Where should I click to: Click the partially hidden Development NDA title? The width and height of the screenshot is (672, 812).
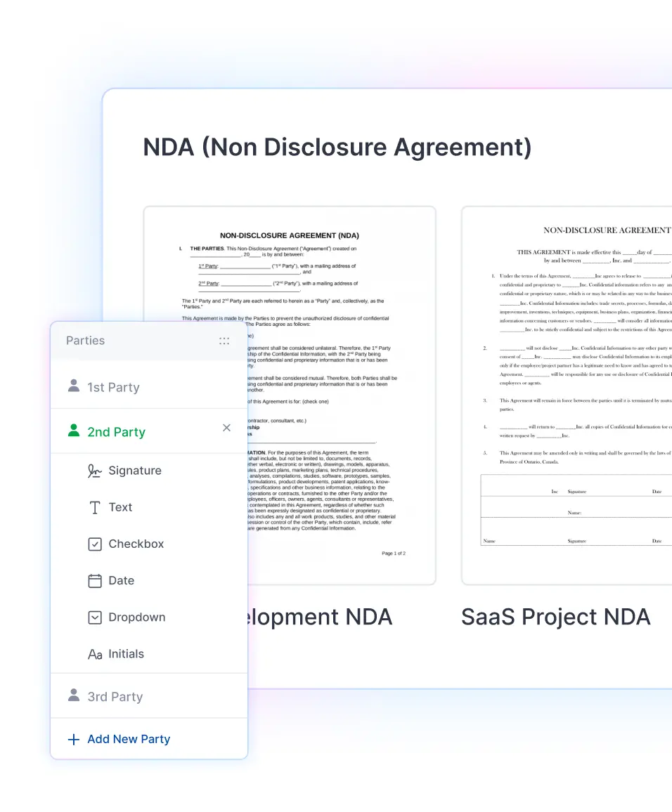[x=320, y=617]
